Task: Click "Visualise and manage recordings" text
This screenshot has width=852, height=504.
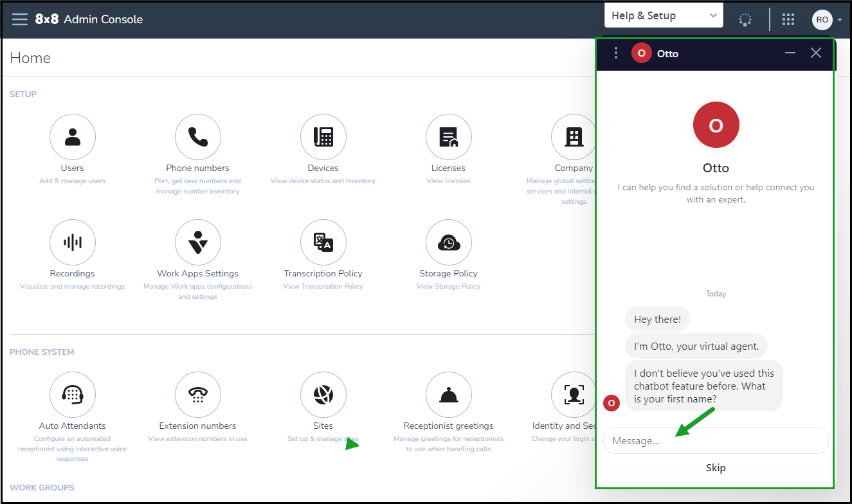Action: point(73,287)
